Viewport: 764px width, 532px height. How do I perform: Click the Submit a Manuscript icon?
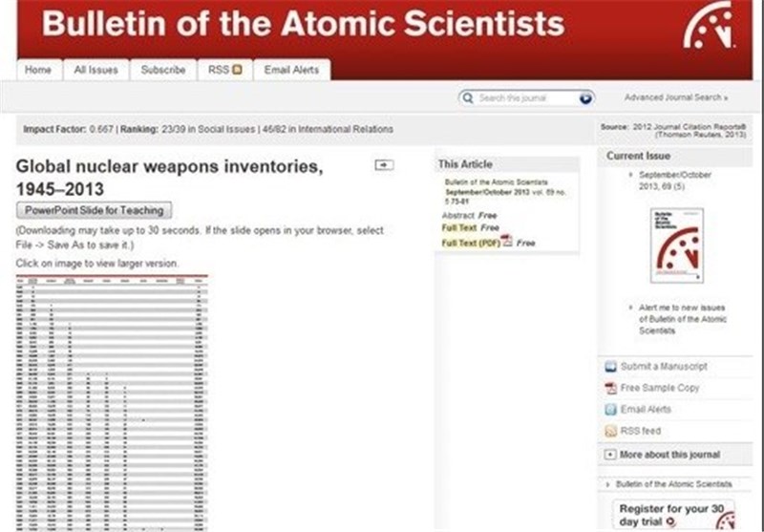(x=610, y=367)
